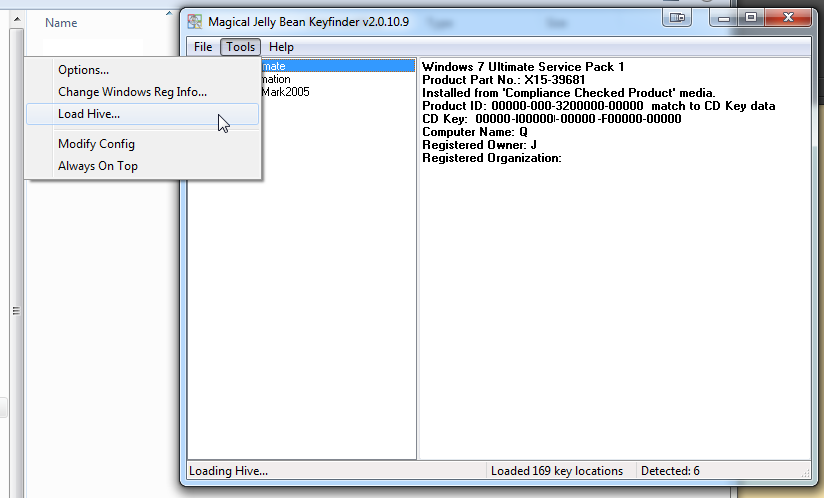Click the Product Part No. X15-39681 line

point(503,80)
